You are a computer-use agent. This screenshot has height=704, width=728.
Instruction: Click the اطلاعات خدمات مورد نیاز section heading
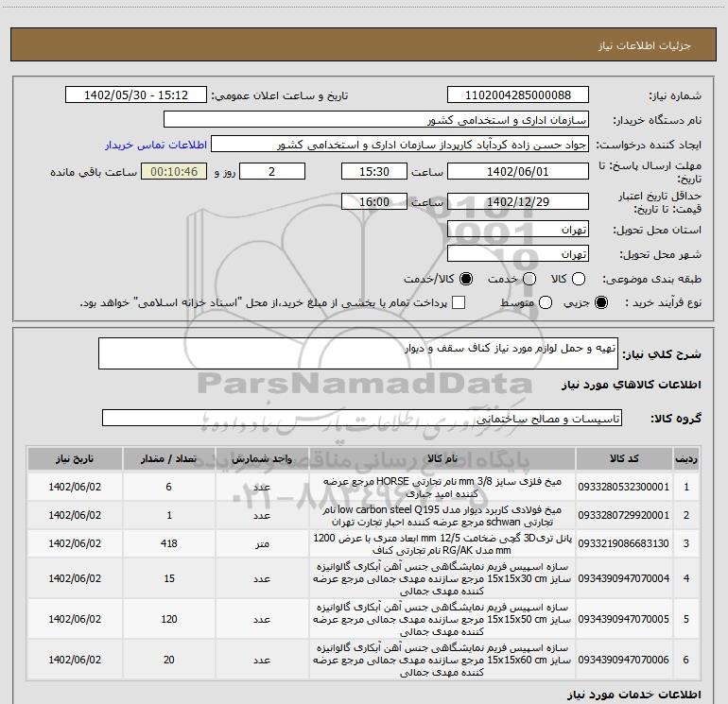point(634,695)
